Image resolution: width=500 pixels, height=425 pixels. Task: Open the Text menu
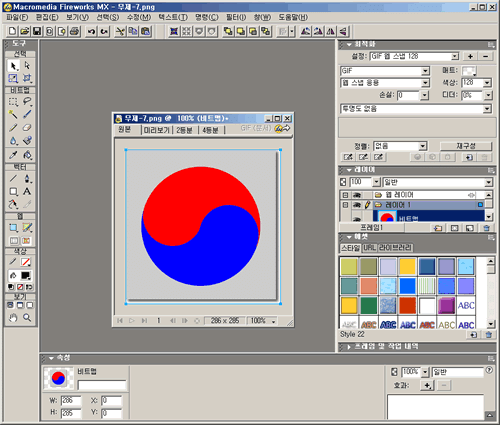pyautogui.click(x=173, y=17)
